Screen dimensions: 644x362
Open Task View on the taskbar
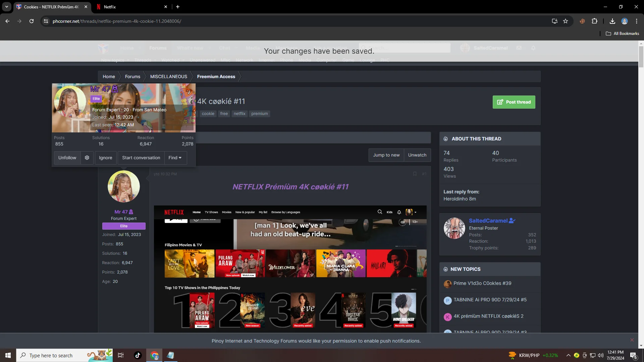(121, 355)
